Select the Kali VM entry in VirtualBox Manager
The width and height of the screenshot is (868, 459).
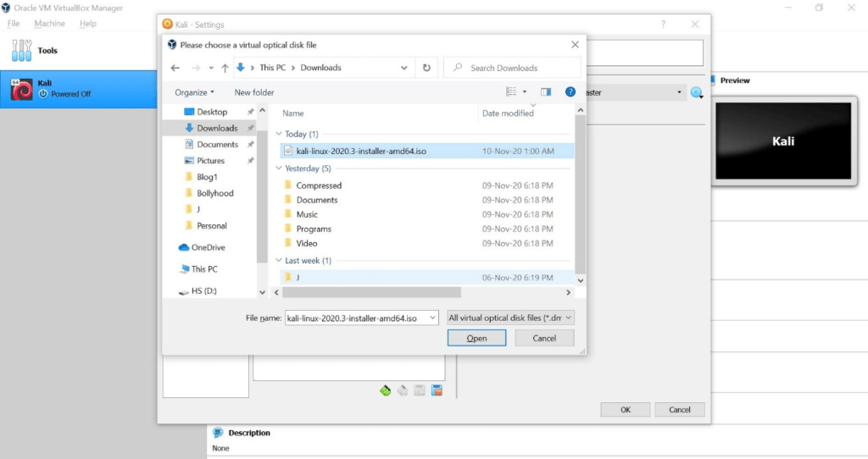click(79, 89)
